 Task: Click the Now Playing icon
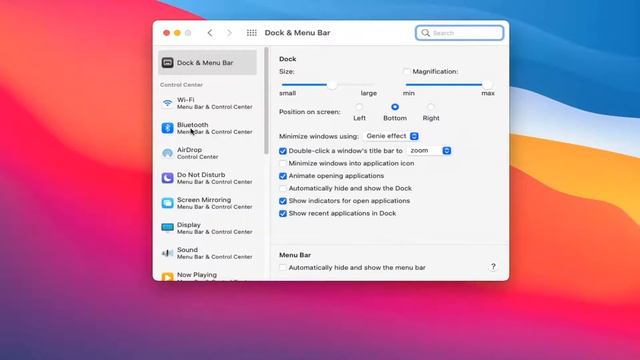click(167, 277)
